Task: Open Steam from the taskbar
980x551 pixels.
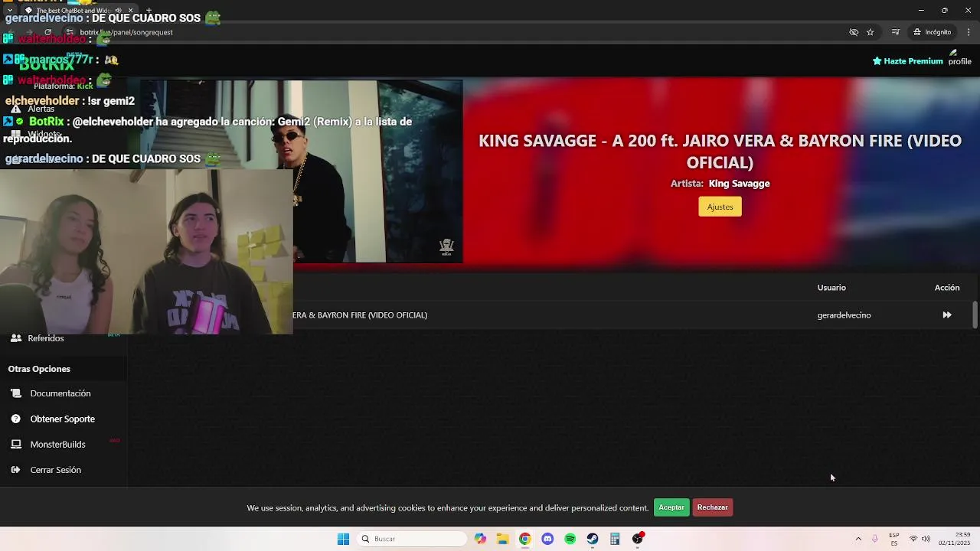Action: pyautogui.click(x=593, y=539)
